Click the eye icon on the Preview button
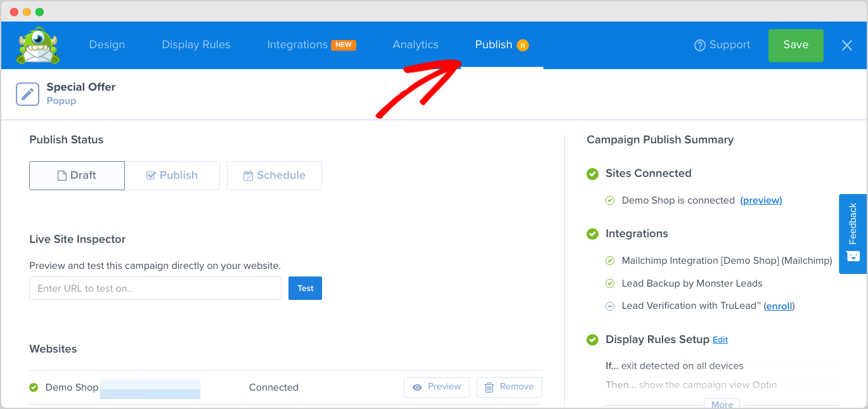868x409 pixels. 418,387
